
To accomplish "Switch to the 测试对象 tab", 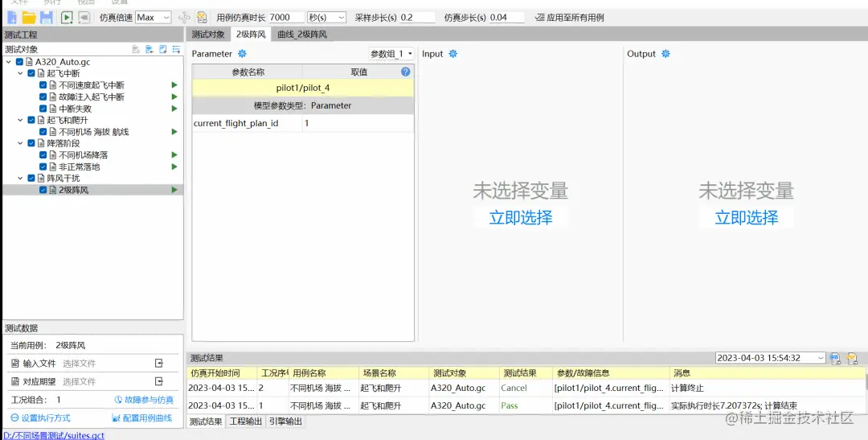I will pyautogui.click(x=208, y=34).
